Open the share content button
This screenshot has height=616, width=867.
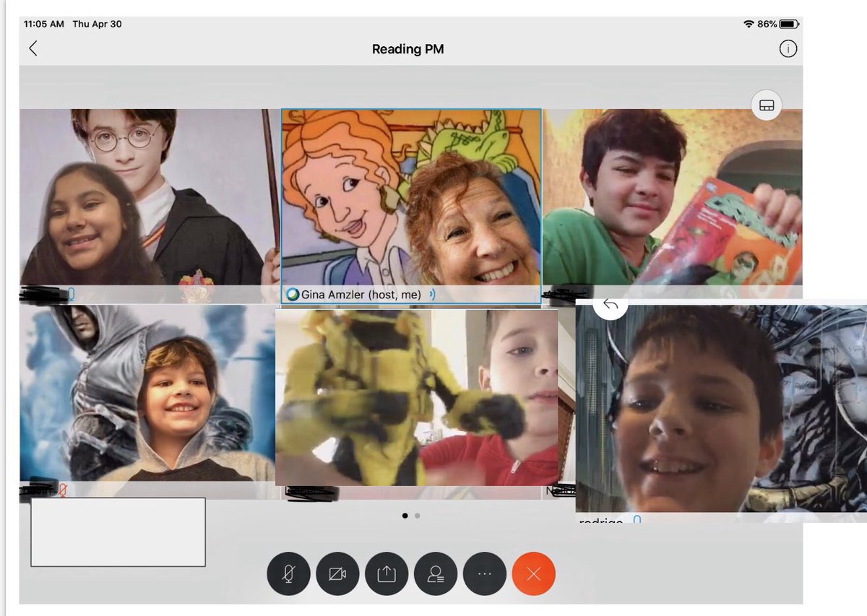[387, 574]
